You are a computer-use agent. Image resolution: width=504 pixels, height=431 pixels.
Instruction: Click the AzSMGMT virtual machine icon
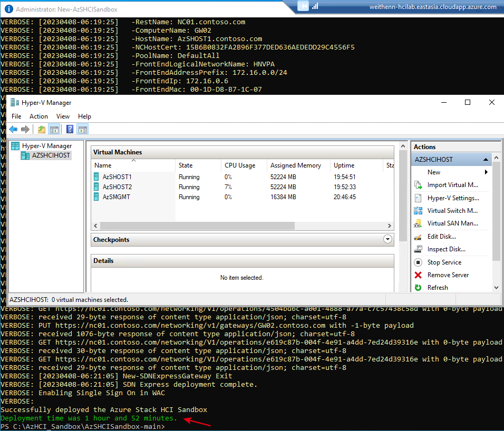(96, 197)
